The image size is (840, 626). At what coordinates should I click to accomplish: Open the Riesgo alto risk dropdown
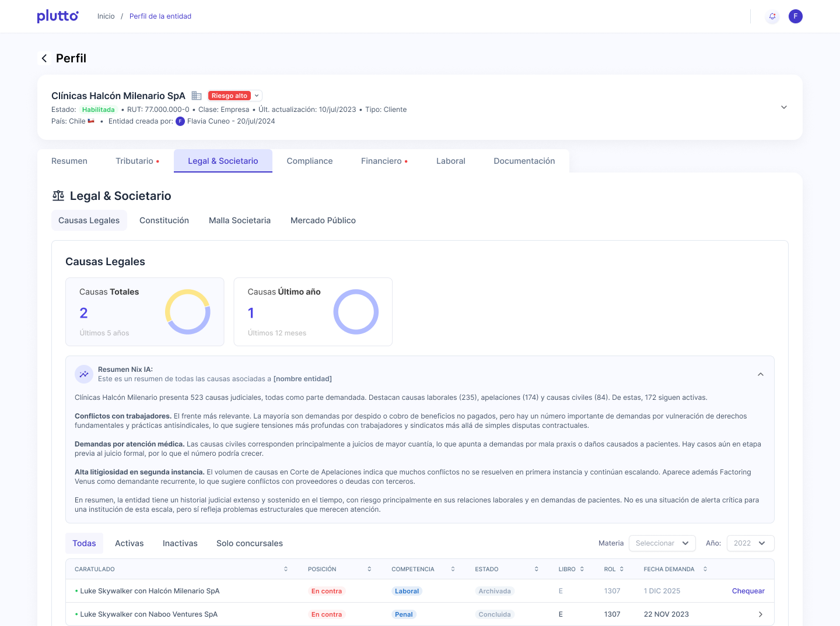coord(235,96)
